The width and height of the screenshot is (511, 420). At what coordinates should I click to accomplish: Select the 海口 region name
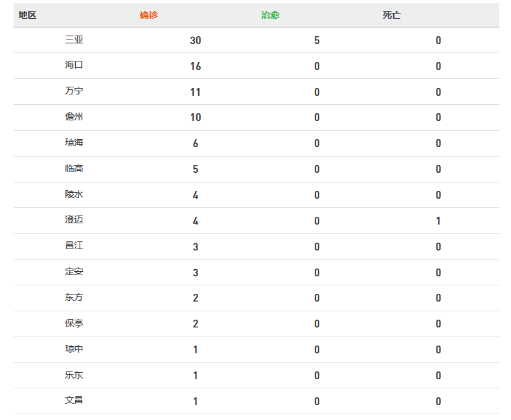click(74, 65)
